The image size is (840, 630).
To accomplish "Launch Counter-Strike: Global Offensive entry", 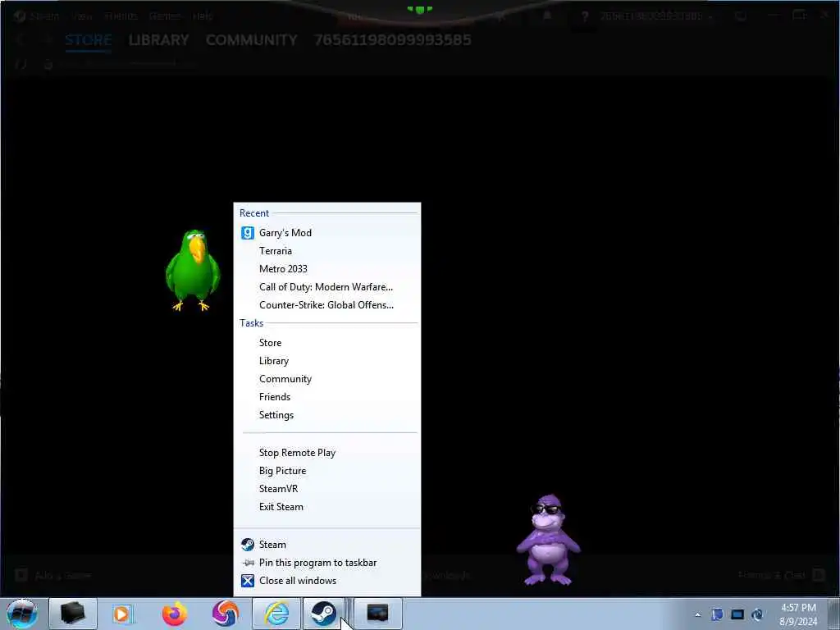I will [326, 305].
